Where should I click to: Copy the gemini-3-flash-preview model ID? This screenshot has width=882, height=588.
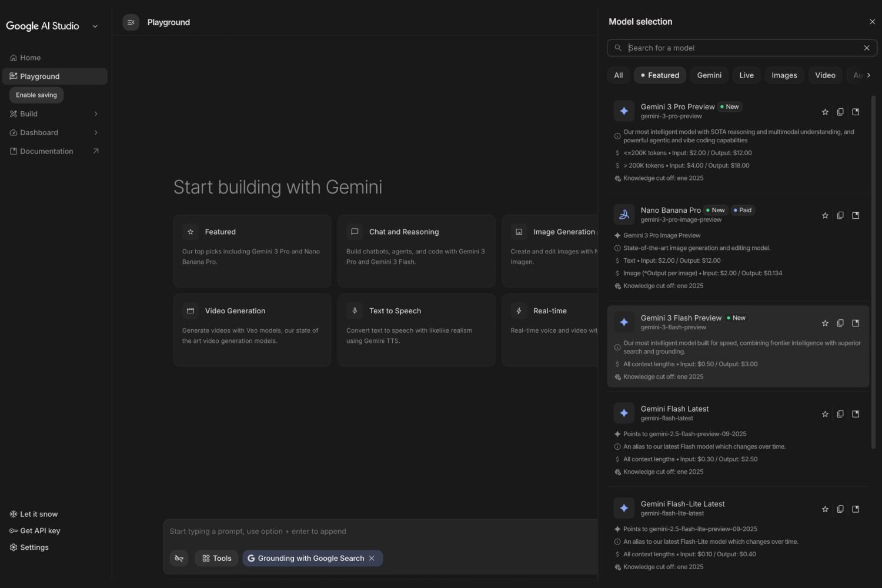coord(840,323)
